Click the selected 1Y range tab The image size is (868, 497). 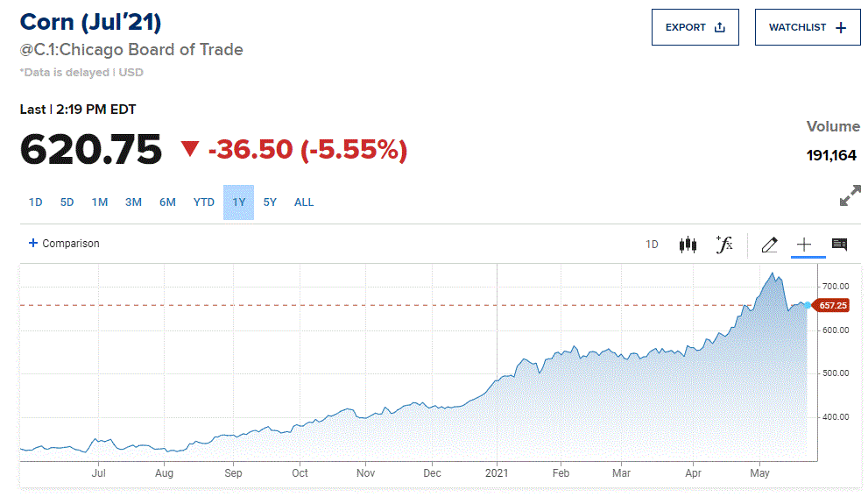point(238,202)
